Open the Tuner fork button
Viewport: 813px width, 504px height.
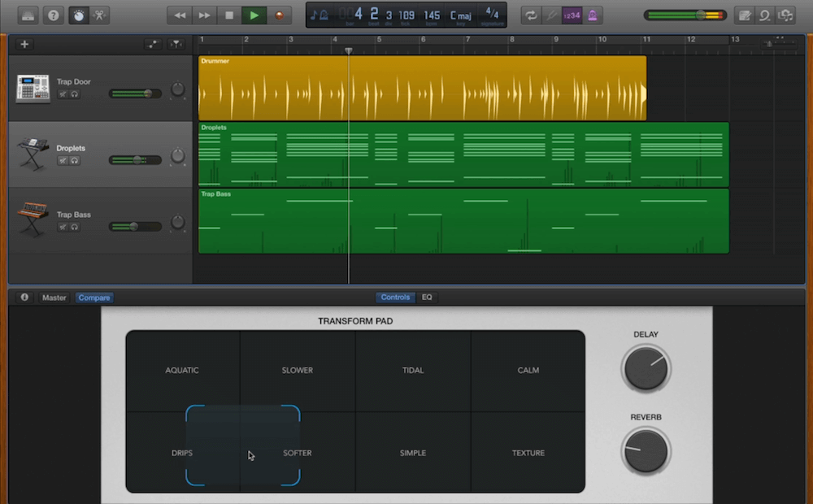coord(551,15)
